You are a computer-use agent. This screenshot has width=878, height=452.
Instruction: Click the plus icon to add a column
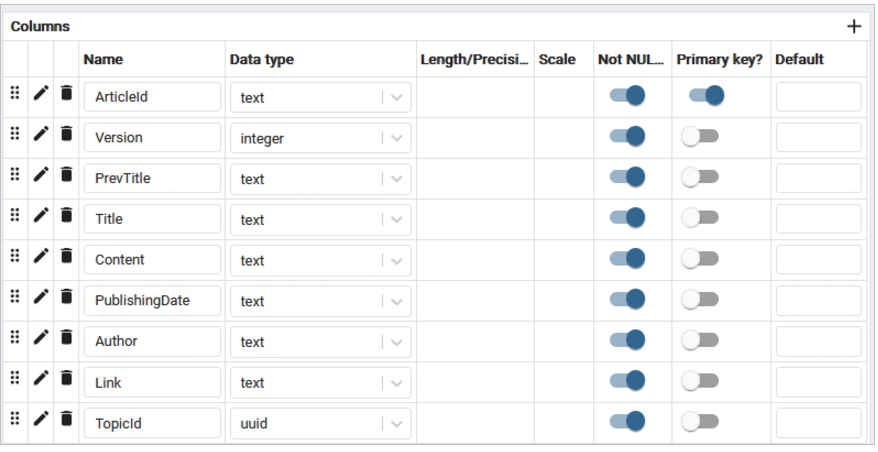[x=853, y=27]
